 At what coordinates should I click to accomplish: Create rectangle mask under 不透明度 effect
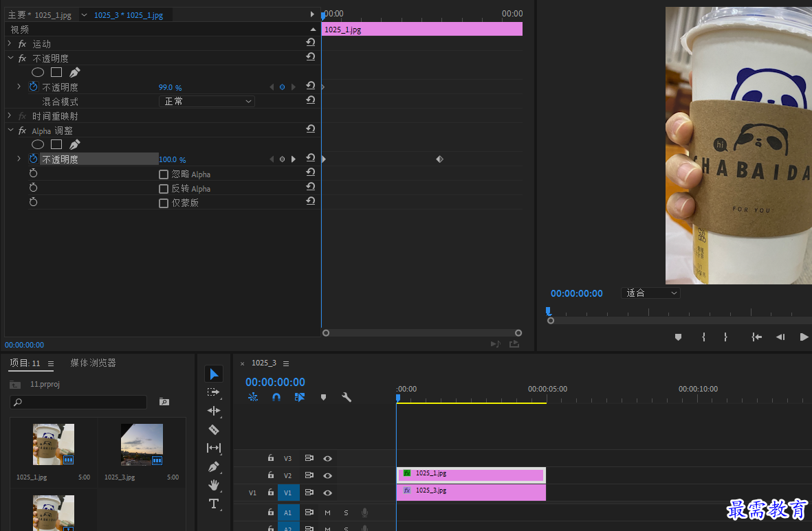(56, 72)
